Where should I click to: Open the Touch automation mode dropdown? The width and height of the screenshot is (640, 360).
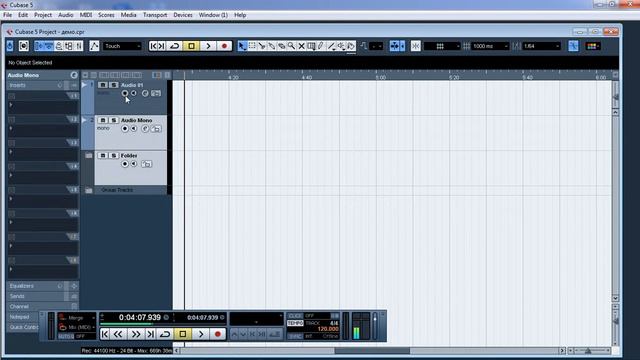(122, 46)
